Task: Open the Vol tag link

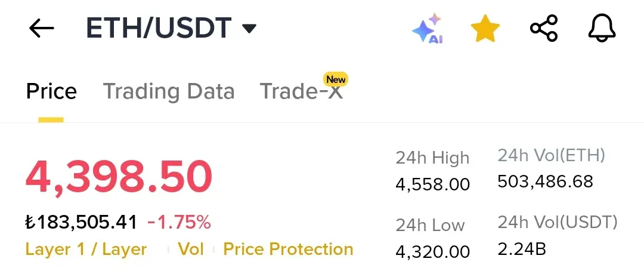Action: [191, 249]
